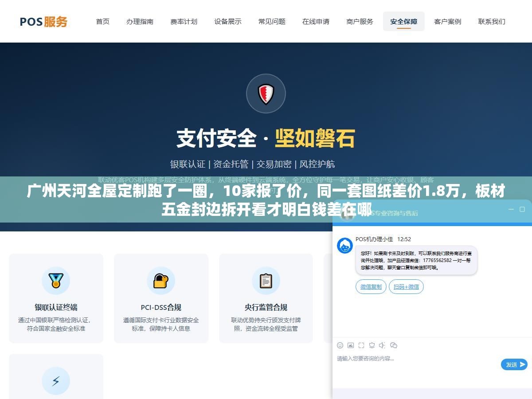
Task: Click the POS服务 site logo
Action: click(x=43, y=21)
